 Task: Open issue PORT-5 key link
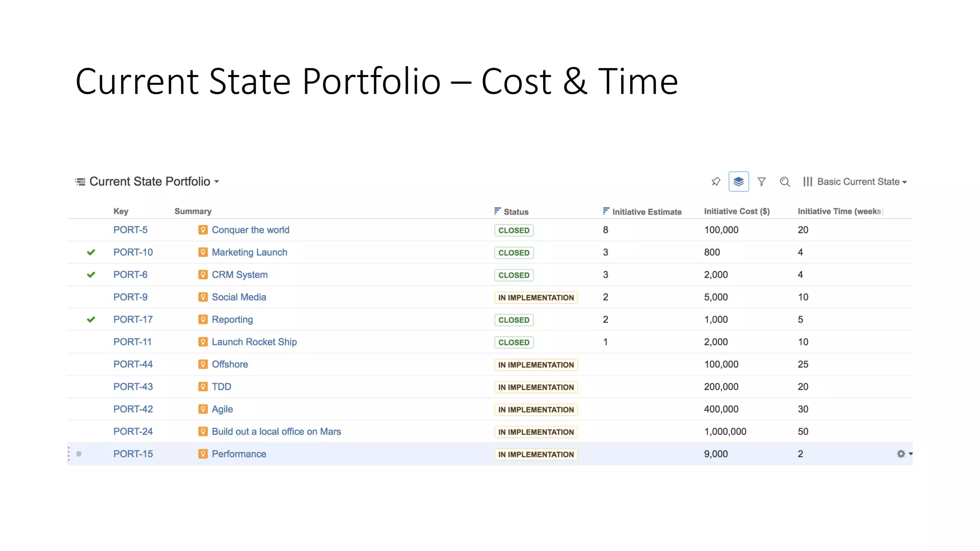[130, 230]
